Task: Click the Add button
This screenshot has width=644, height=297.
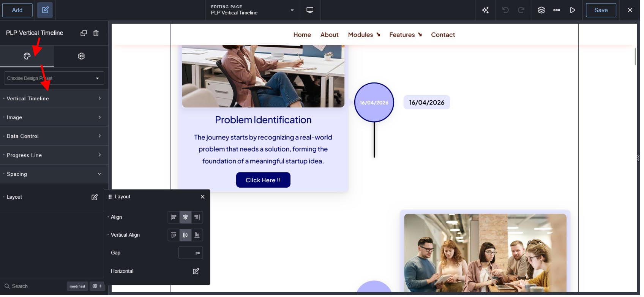Action: [x=17, y=10]
